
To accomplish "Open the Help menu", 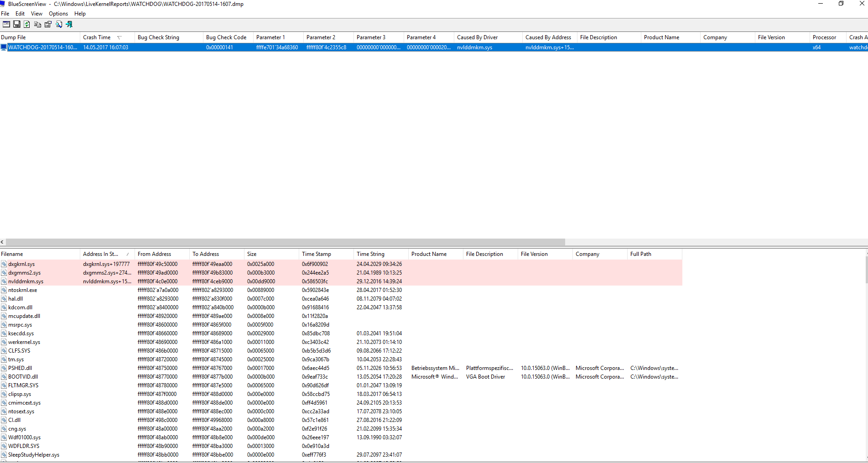I will coord(80,14).
